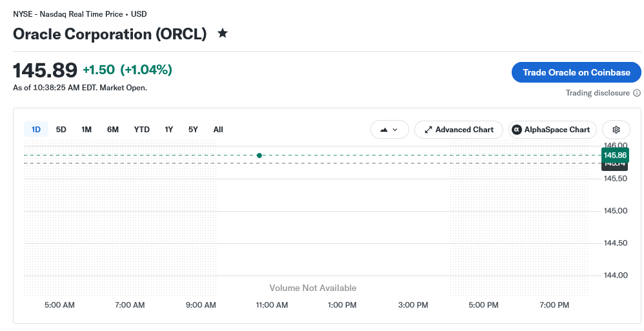Select the 1M time range tab
Viewport: 644px width, 331px height.
pos(86,130)
